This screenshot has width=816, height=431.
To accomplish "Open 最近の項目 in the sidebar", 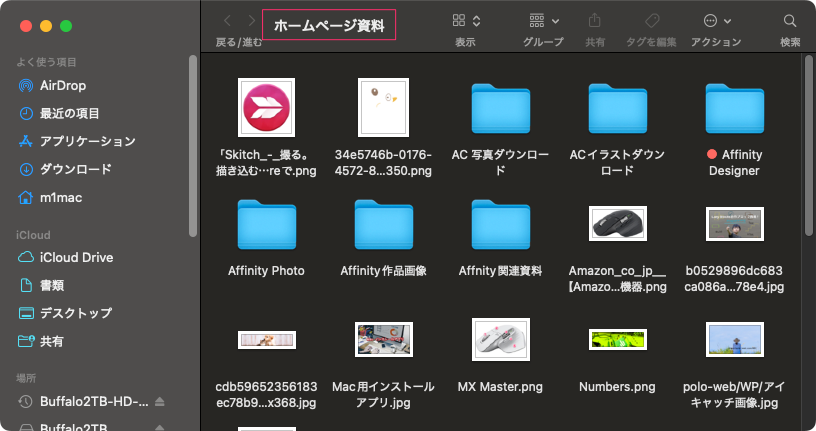I will pyautogui.click(x=69, y=113).
